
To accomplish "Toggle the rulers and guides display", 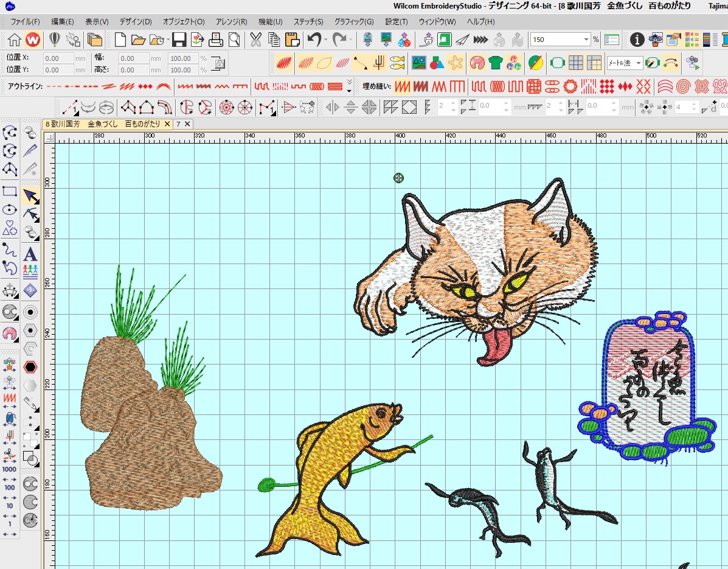I will click(594, 62).
